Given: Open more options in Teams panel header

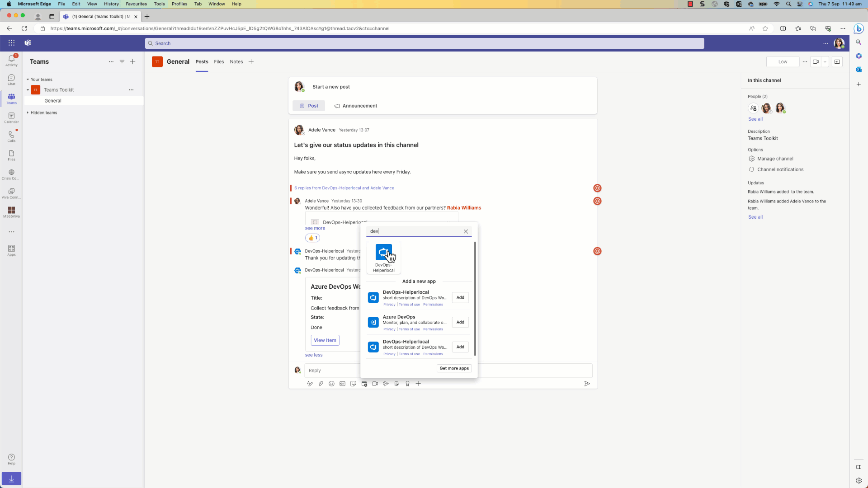Looking at the screenshot, I should pyautogui.click(x=111, y=61).
